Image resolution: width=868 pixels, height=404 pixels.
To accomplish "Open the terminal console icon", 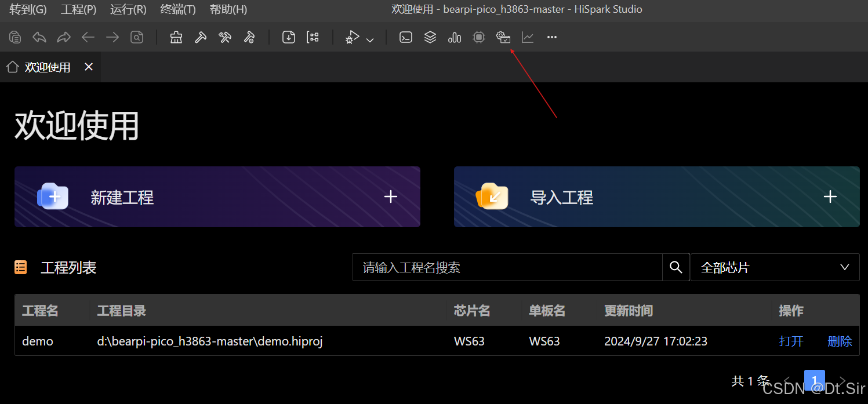I will click(406, 38).
